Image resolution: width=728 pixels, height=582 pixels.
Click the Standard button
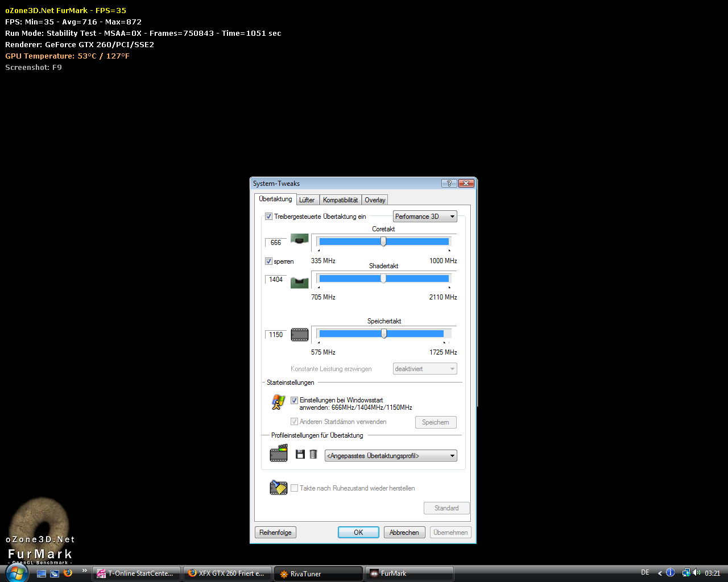point(446,508)
